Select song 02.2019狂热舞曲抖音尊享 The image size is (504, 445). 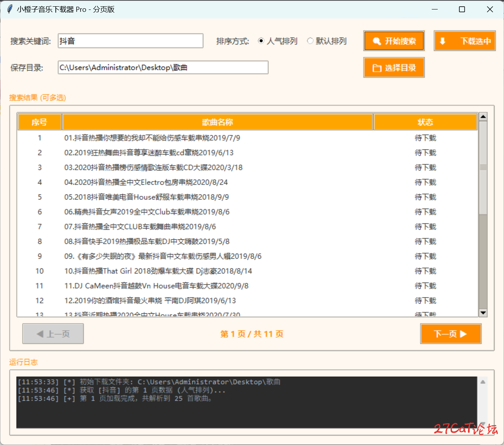point(247,153)
